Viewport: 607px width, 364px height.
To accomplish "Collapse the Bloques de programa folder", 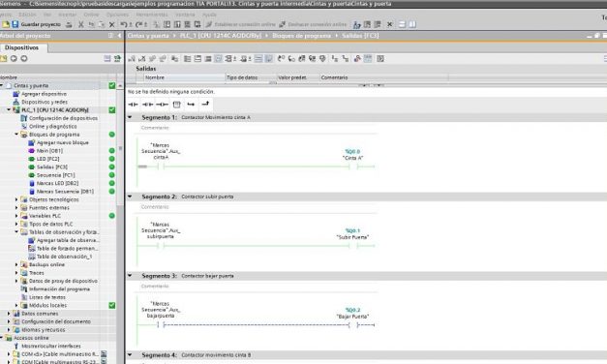I will 16,135.
